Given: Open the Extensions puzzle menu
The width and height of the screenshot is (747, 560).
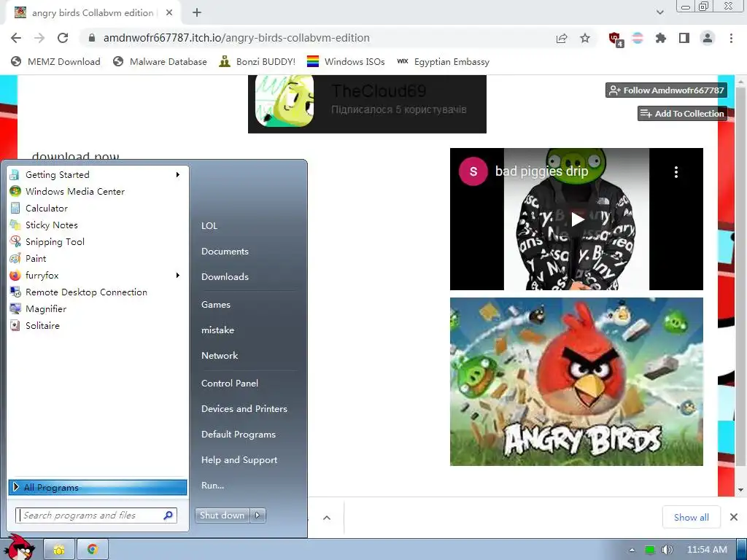Looking at the screenshot, I should (661, 38).
